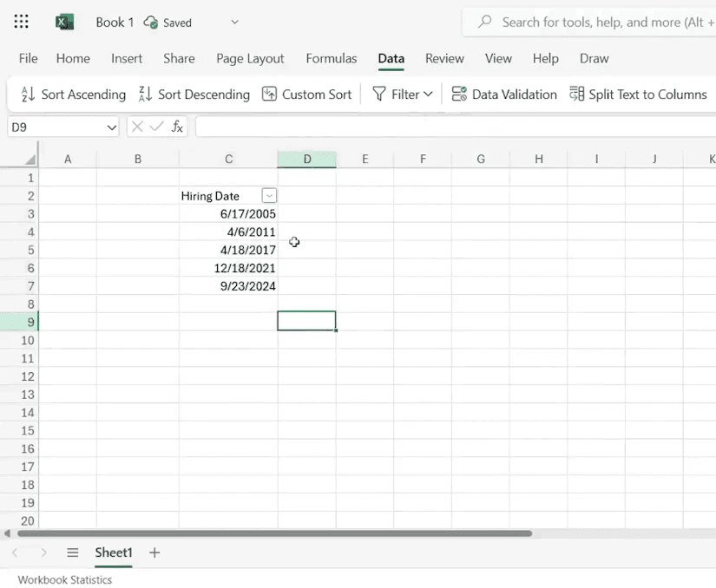Add a new sheet with plus icon
Image resolution: width=716 pixels, height=588 pixels.
(x=154, y=552)
